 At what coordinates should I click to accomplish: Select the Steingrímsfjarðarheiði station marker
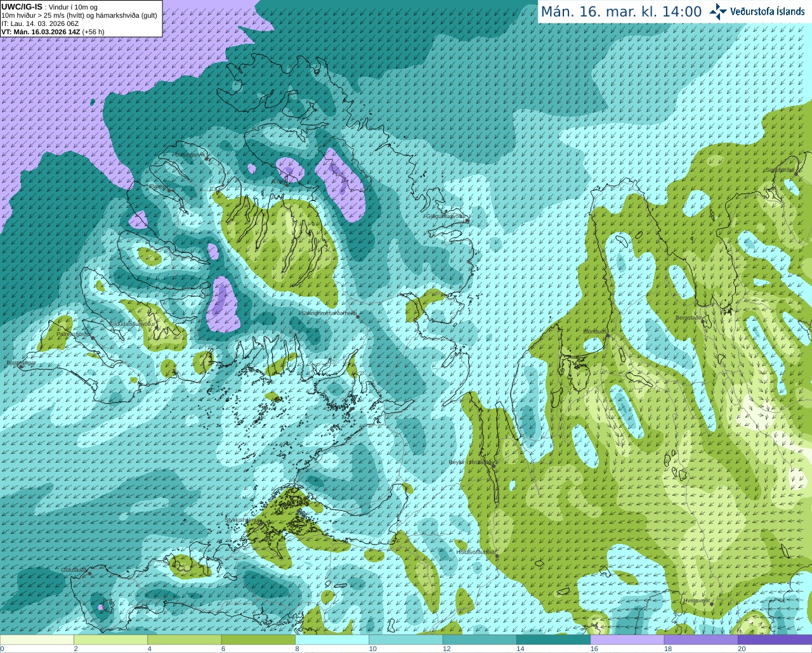click(357, 317)
